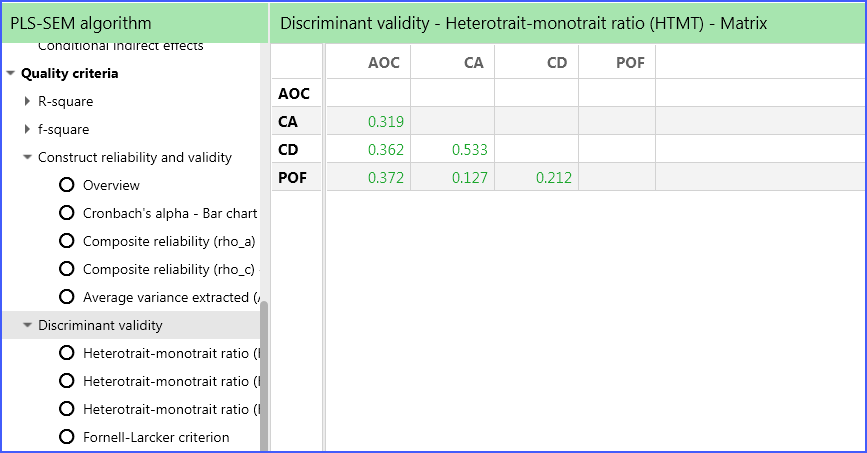Select the 0.127 matrix cell
Image resolution: width=867 pixels, height=453 pixels.
[x=469, y=177]
